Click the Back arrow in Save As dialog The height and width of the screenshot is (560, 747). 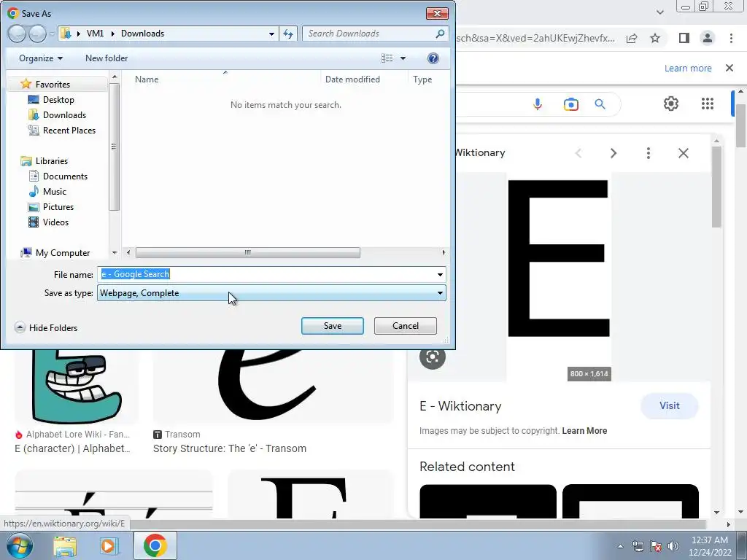click(17, 34)
